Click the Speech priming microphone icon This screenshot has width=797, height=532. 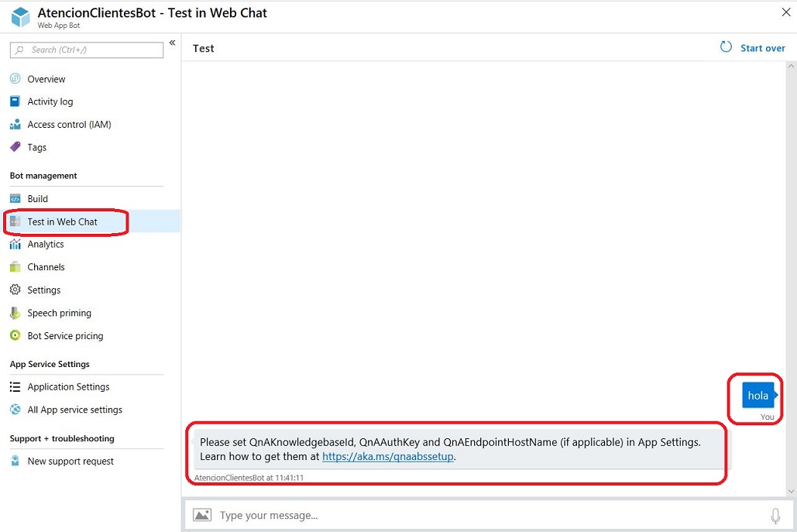click(15, 313)
